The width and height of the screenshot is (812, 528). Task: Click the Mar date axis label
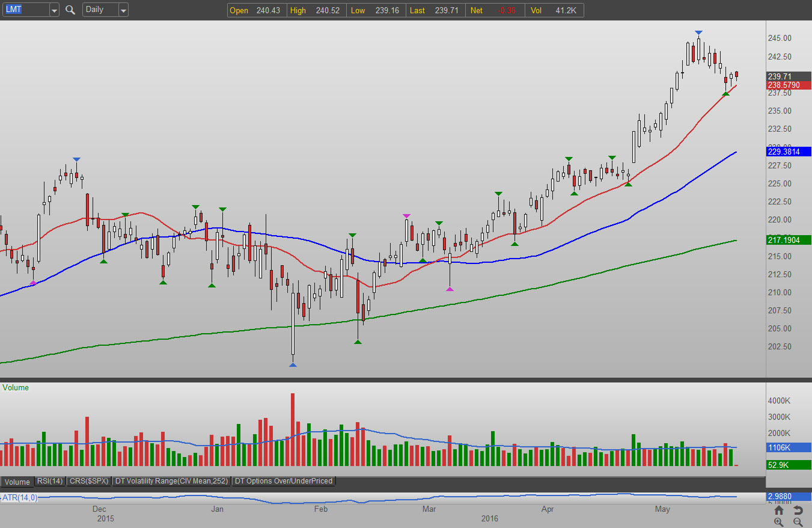[429, 509]
